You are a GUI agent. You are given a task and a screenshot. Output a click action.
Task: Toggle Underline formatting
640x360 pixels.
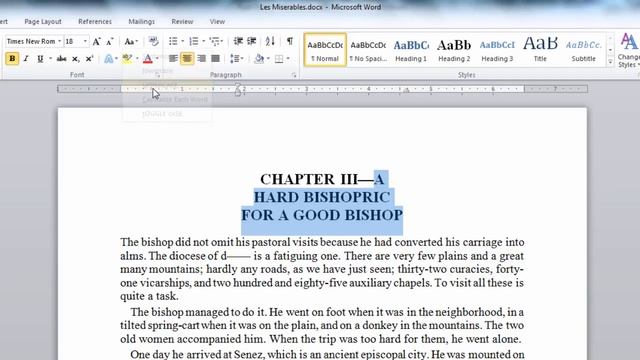pos(40,59)
